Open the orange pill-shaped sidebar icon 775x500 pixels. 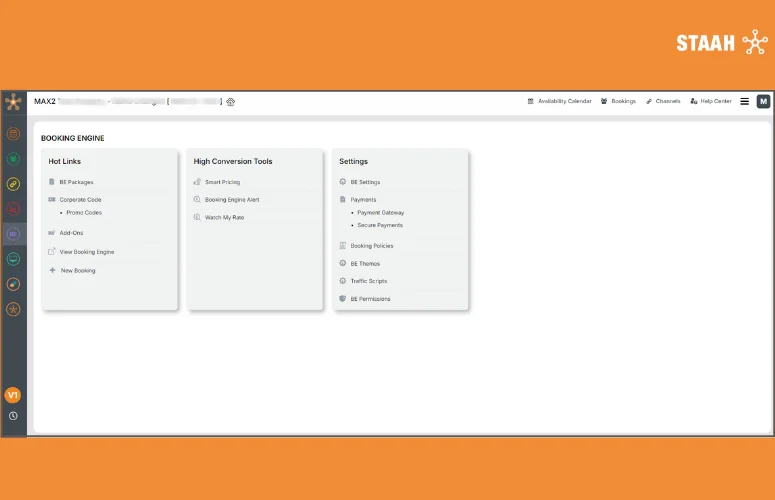(x=13, y=284)
